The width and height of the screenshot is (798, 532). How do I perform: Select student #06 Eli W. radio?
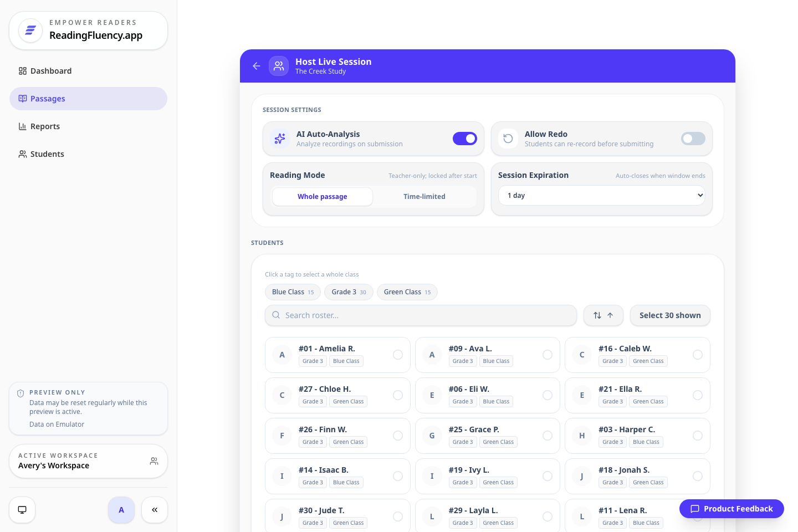coord(548,395)
